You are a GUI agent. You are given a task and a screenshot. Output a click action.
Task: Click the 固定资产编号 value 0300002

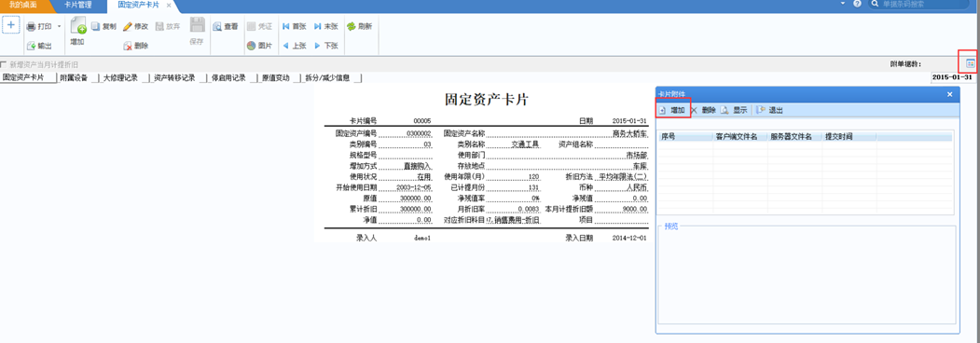coord(419,133)
